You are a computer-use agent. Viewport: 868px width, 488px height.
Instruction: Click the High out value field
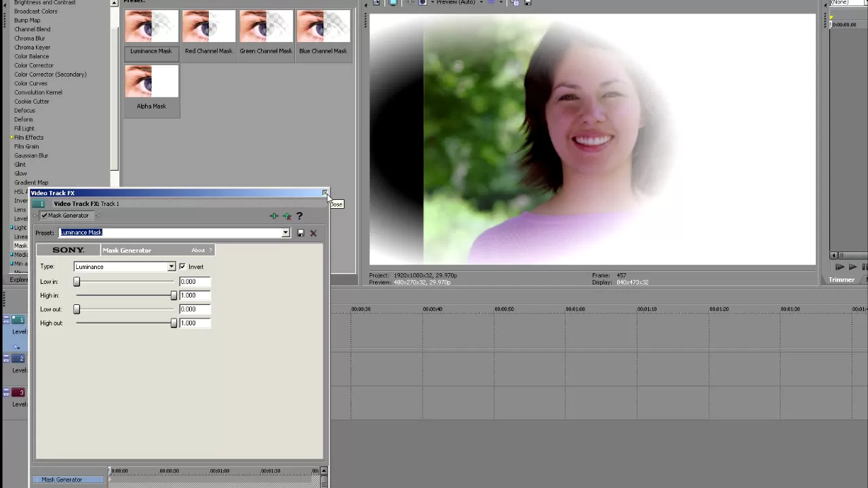(x=195, y=323)
